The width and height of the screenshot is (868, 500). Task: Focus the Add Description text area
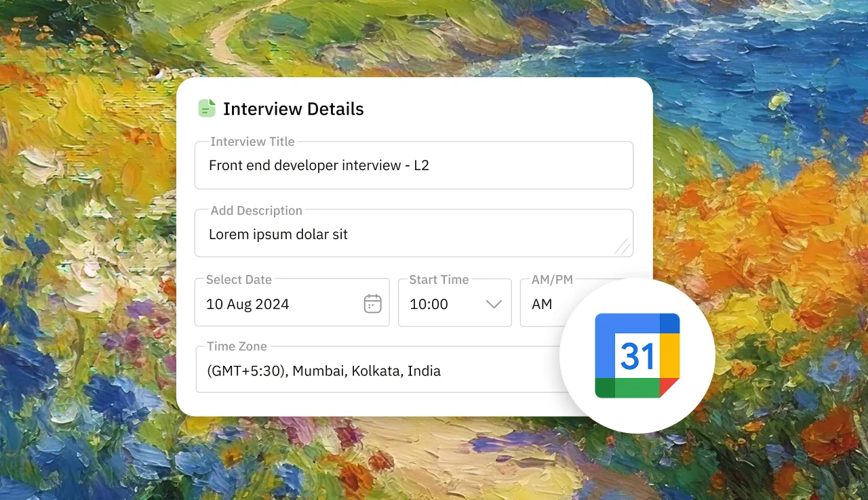[414, 233]
